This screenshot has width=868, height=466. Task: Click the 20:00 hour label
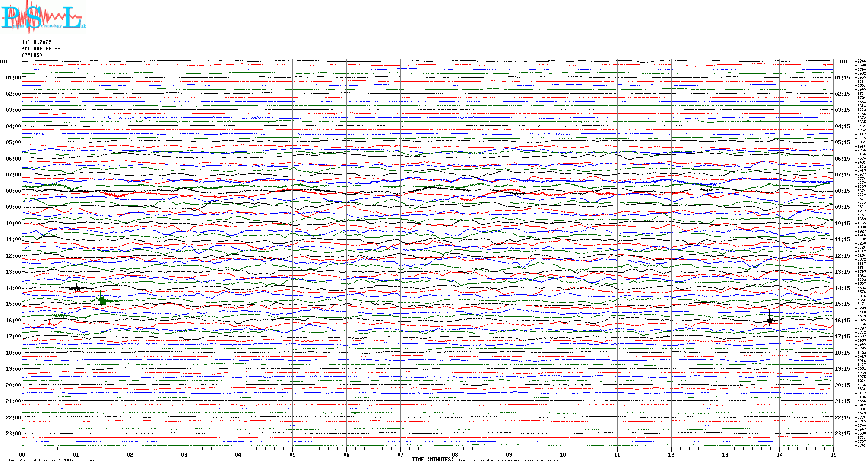13,385
